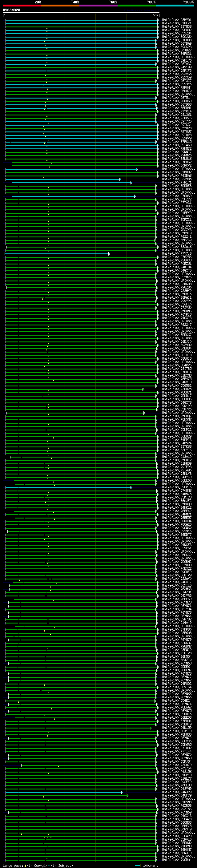The height and width of the screenshot is (868, 197).
Task: Click the UniRef100_C5XZ84 hit label
Action: pyautogui.click(x=176, y=33)
